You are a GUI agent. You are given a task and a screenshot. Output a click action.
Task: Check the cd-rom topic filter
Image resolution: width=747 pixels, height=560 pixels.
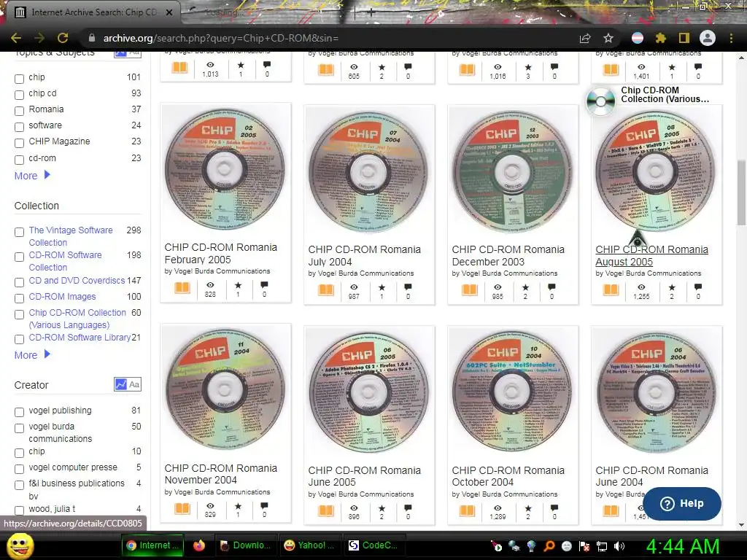point(19,160)
